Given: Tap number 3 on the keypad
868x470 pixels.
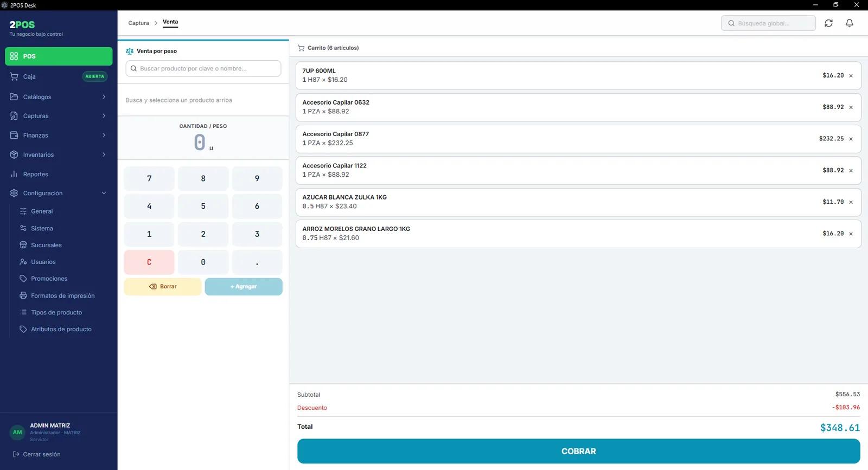Looking at the screenshot, I should coord(257,234).
